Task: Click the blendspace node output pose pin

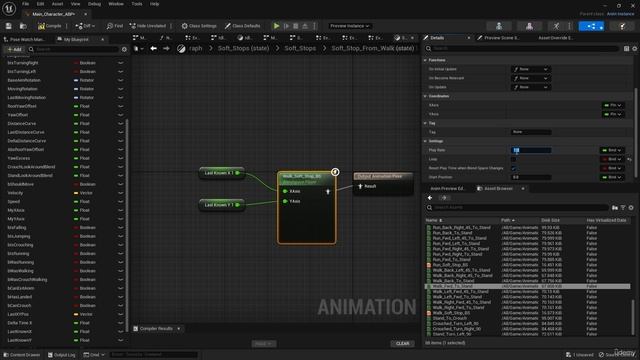Action: point(328,191)
